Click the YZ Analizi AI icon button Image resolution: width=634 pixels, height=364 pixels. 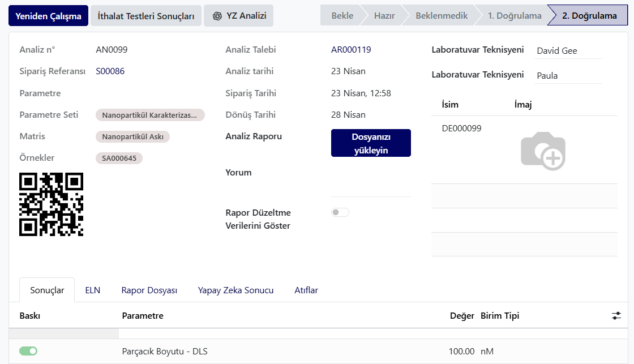point(238,16)
